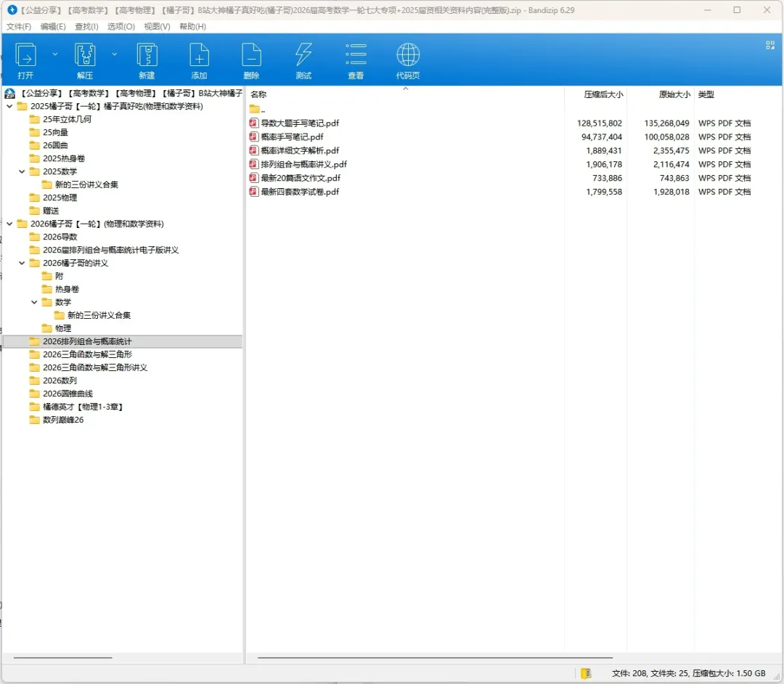Select the 2026数列 folder
Image resolution: width=784 pixels, height=684 pixels.
(x=53, y=380)
